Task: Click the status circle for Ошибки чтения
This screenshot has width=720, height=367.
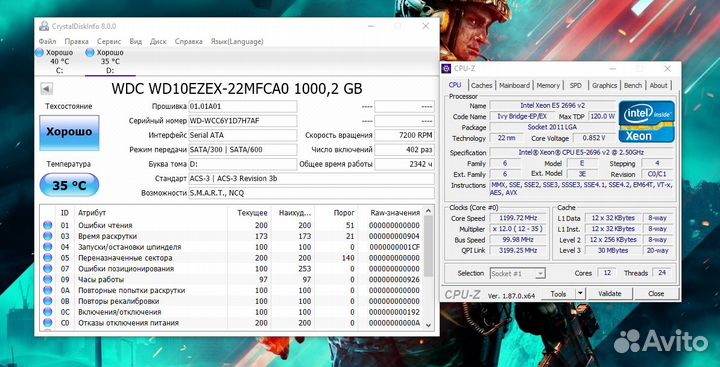Action: pos(47,225)
